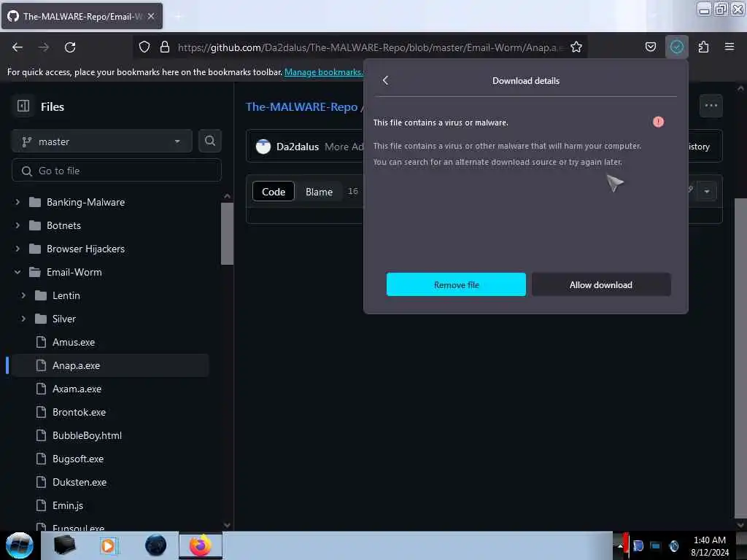Open the Extensions puzzle icon
747x560 pixels.
[703, 47]
